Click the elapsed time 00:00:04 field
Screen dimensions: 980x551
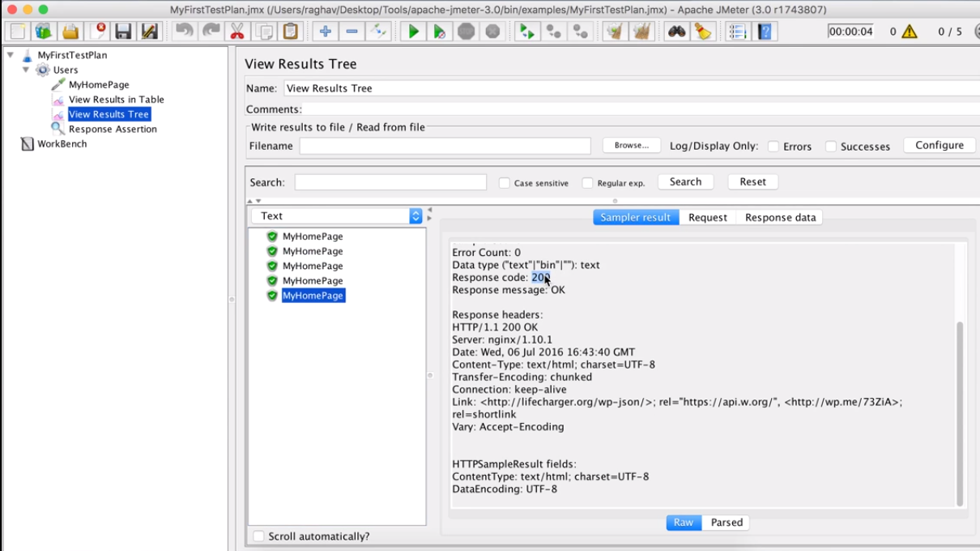pyautogui.click(x=850, y=32)
